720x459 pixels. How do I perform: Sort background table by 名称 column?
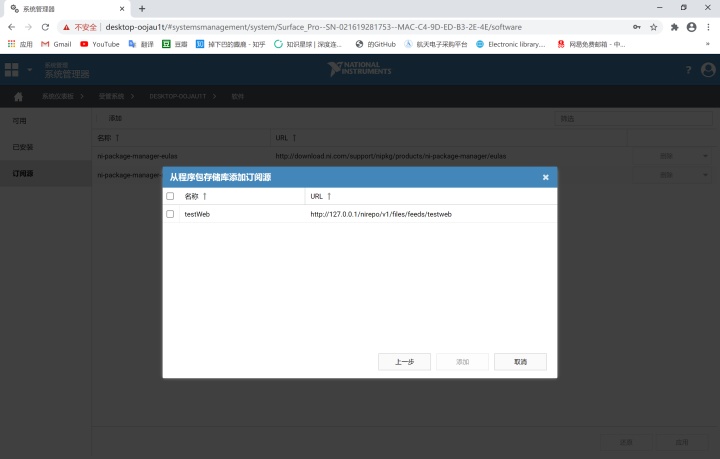(x=108, y=138)
